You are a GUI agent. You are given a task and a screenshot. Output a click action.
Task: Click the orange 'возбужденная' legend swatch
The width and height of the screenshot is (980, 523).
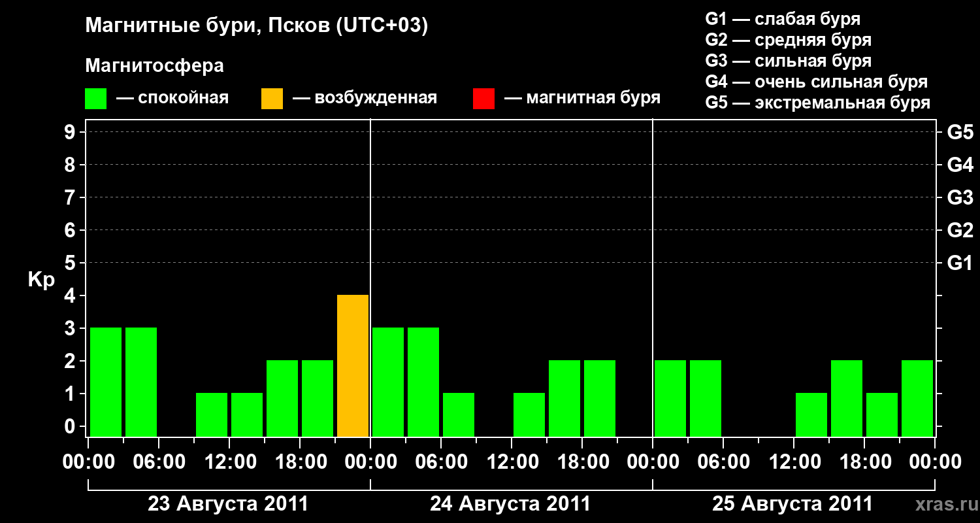272,98
